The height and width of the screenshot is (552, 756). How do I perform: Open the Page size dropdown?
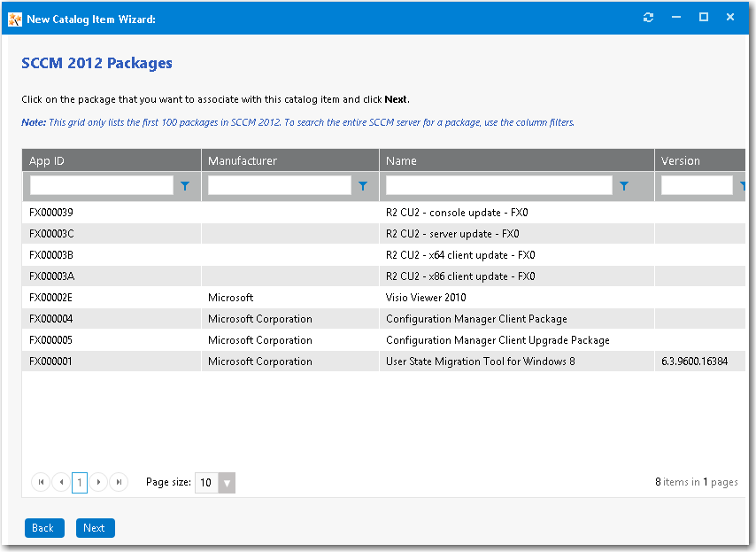[x=227, y=482]
